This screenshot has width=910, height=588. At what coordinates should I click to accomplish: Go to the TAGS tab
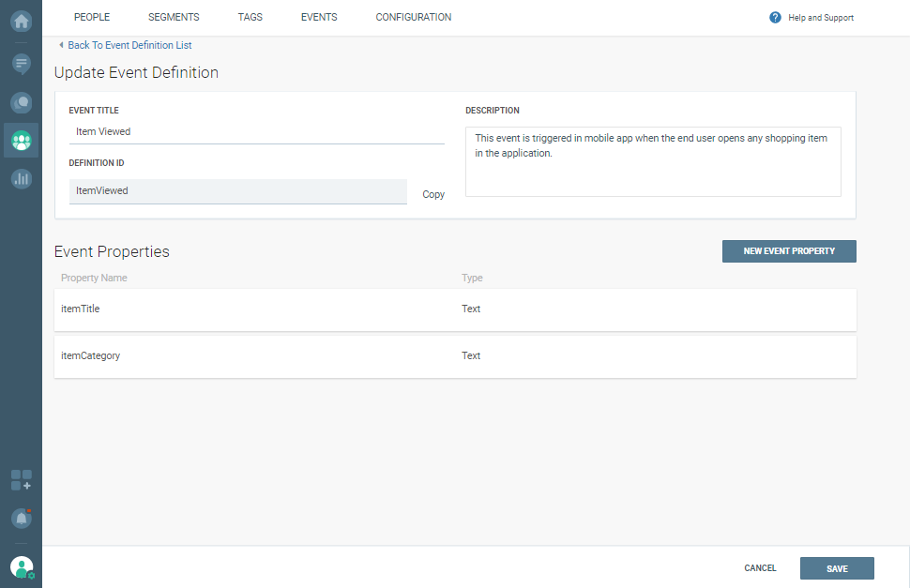click(250, 18)
